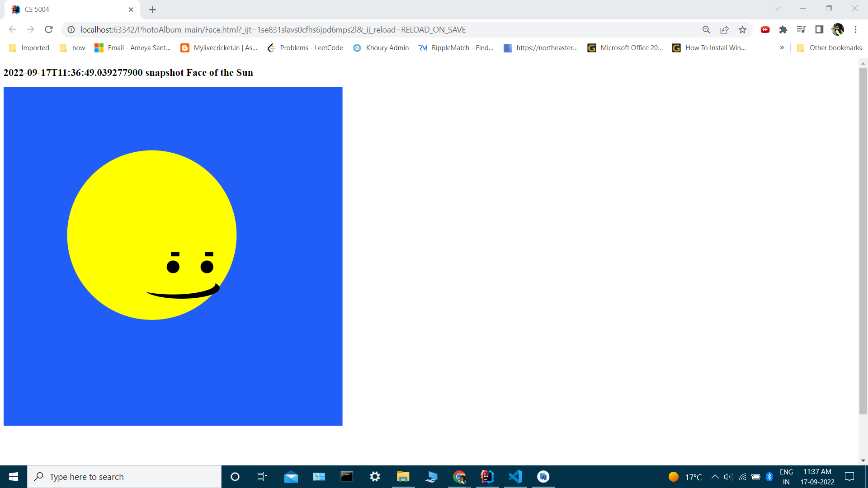This screenshot has height=488, width=868.
Task: Open the YouTube extension icon
Action: pyautogui.click(x=765, y=29)
